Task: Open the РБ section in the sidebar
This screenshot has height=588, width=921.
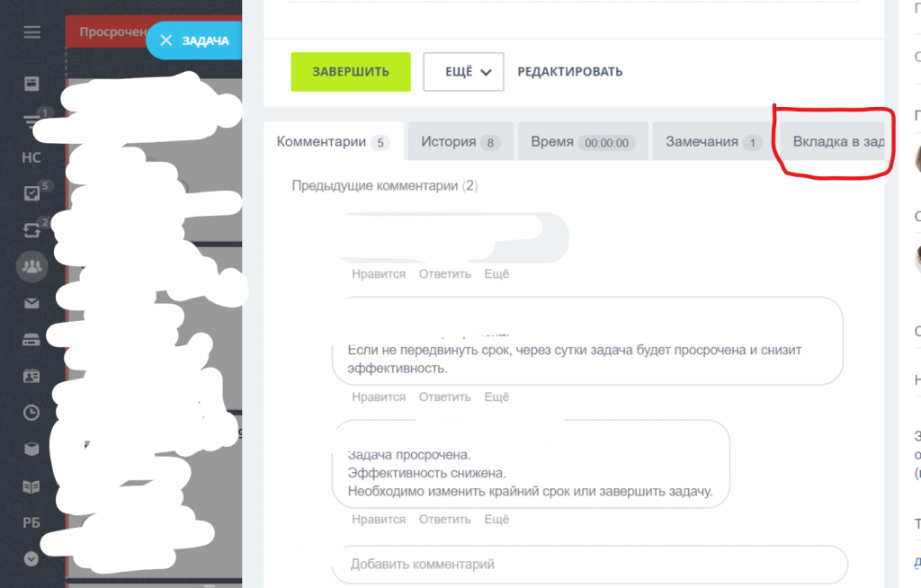Action: (x=31, y=522)
